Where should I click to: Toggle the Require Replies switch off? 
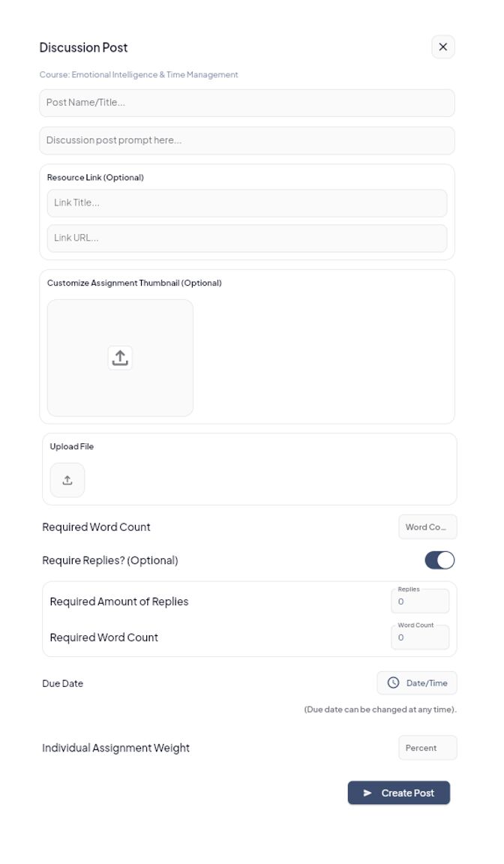click(x=439, y=560)
